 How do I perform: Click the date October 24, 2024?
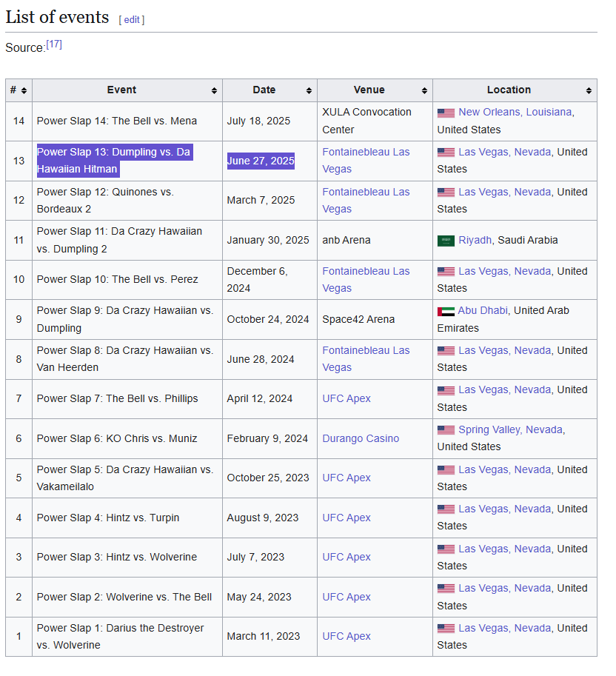pyautogui.click(x=268, y=319)
